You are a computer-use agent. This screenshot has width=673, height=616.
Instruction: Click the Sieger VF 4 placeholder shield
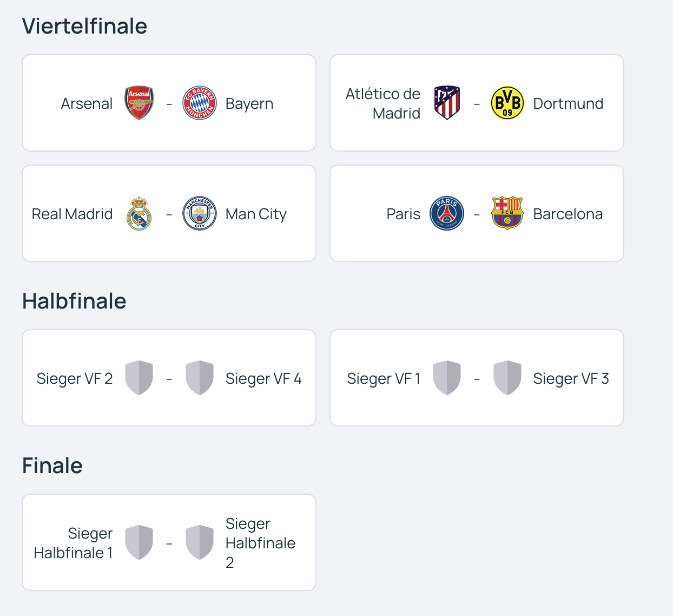pyautogui.click(x=200, y=378)
